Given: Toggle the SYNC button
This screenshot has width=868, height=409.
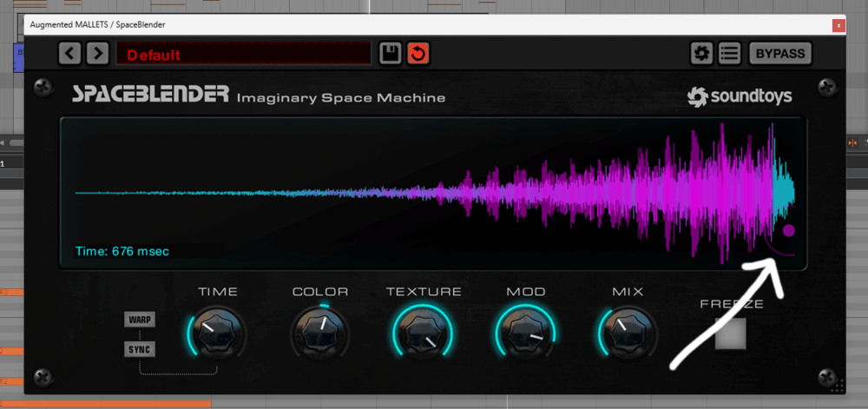Looking at the screenshot, I should (139, 350).
